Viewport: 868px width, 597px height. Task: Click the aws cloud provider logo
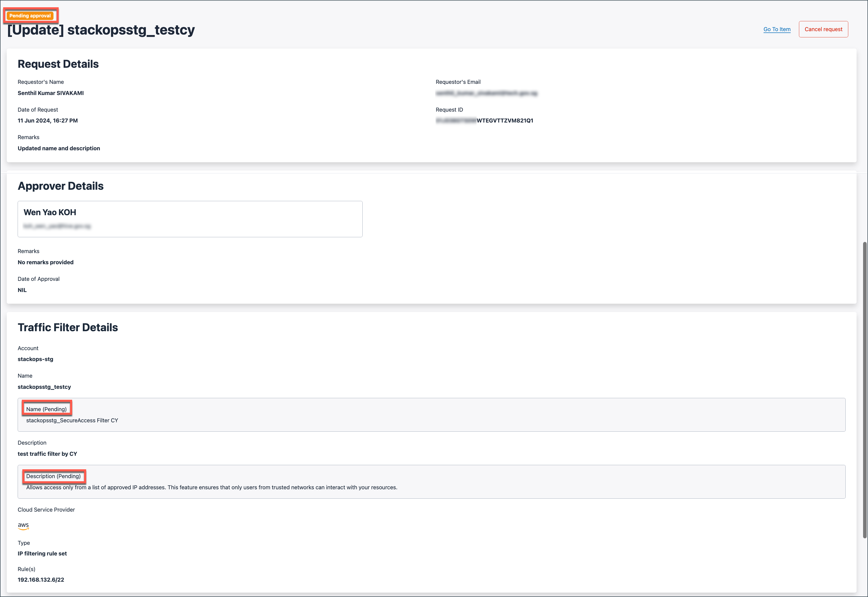pyautogui.click(x=23, y=526)
